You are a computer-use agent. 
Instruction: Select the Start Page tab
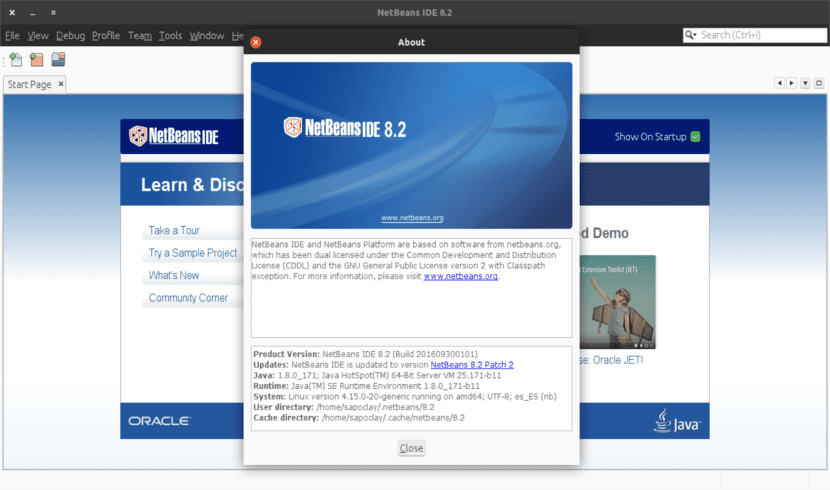click(29, 85)
